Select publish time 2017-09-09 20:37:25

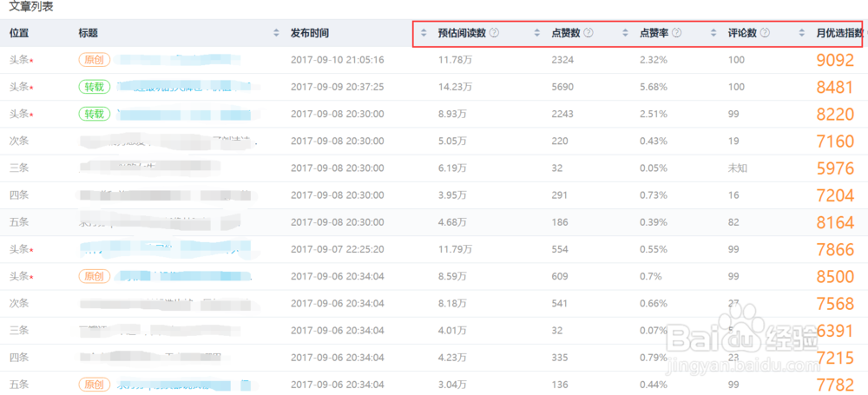tap(337, 87)
